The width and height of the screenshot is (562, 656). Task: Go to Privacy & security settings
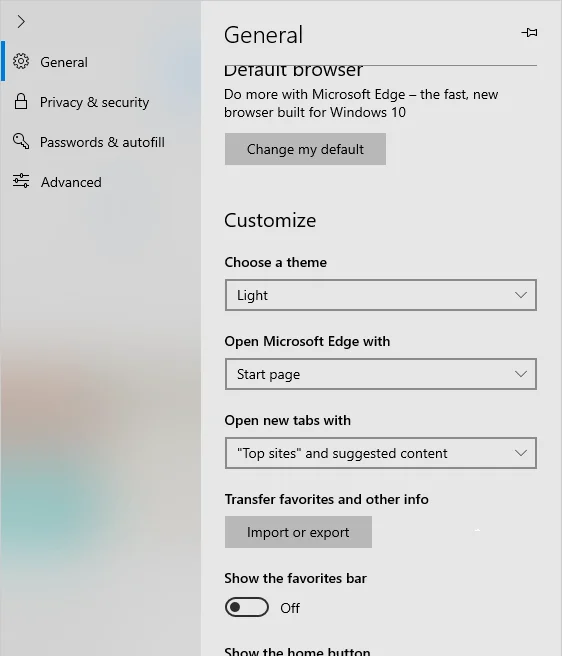coord(100,102)
